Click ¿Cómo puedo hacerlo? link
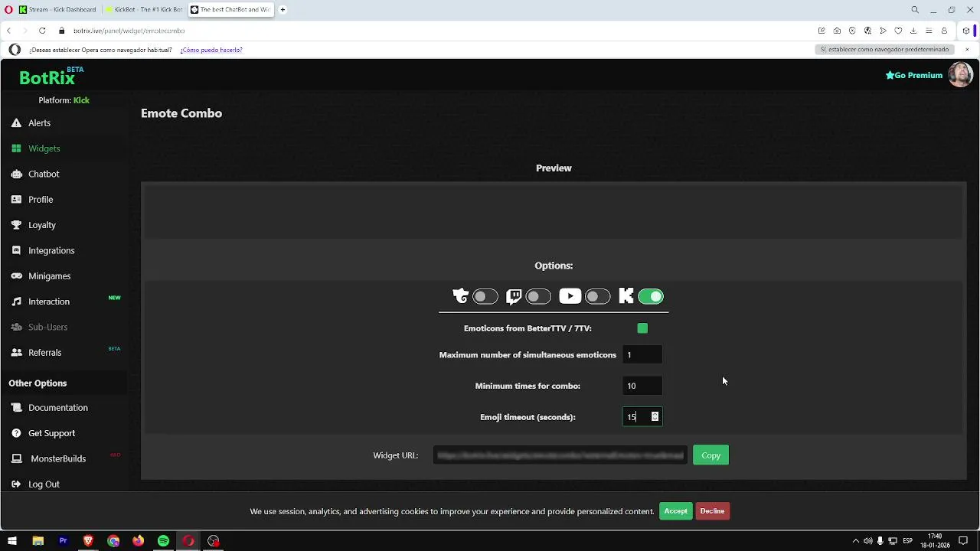This screenshot has height=551, width=980. pos(211,50)
